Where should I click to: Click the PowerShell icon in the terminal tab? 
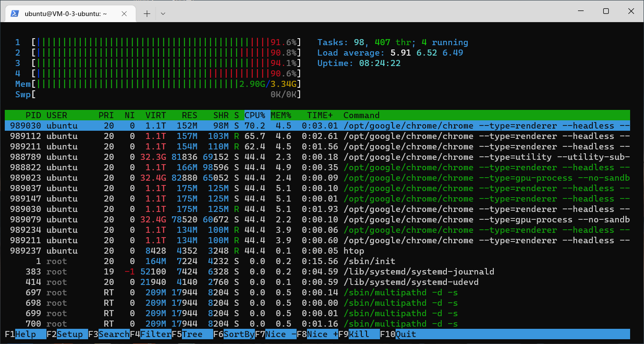point(14,13)
